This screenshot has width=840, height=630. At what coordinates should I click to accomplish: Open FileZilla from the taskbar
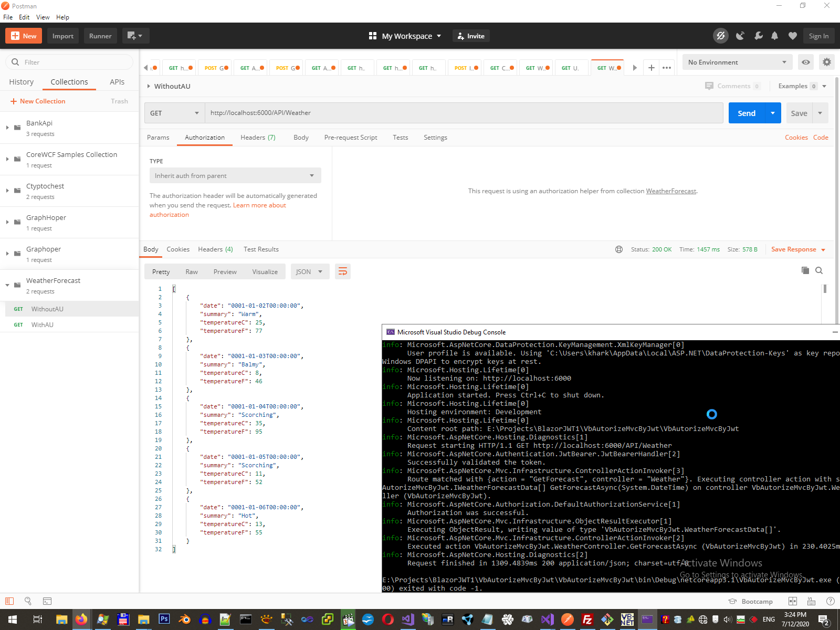pos(587,619)
